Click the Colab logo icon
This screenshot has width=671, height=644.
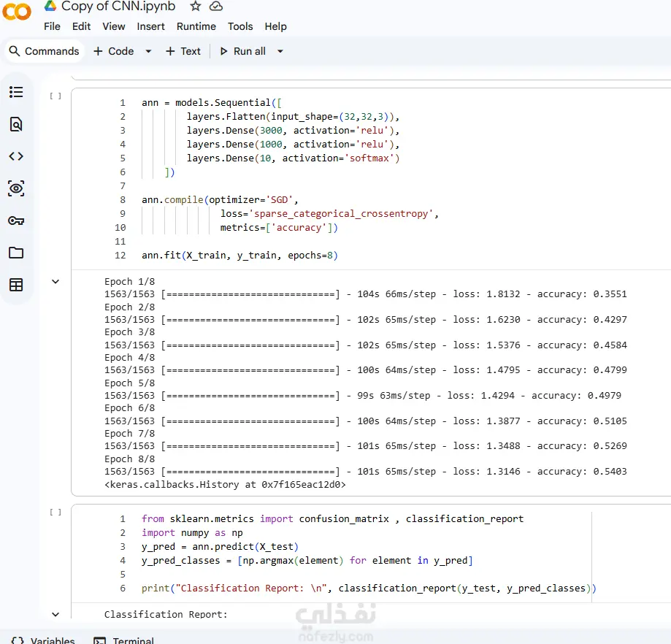tap(17, 11)
